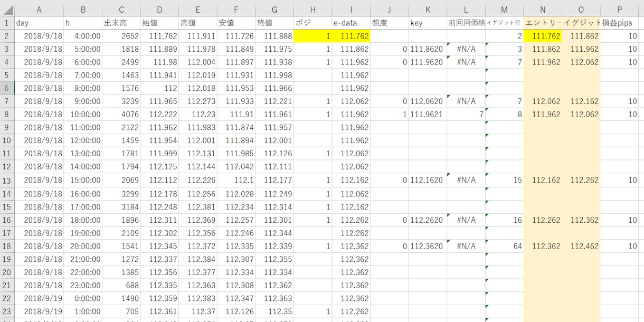Click the closing price "112.35"
This screenshot has height=322, width=644.
coord(274,311)
